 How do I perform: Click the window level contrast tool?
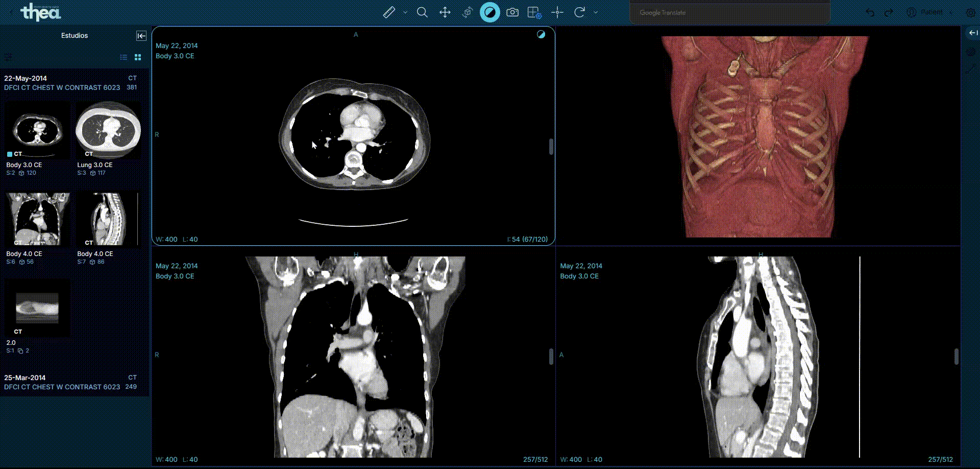click(489, 12)
